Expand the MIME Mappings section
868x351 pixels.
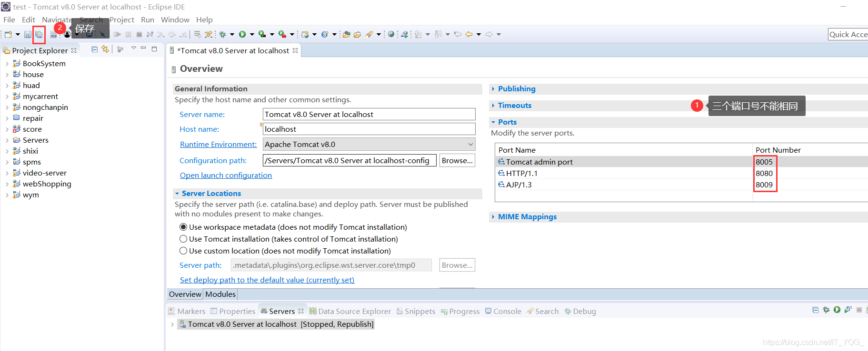(x=493, y=216)
